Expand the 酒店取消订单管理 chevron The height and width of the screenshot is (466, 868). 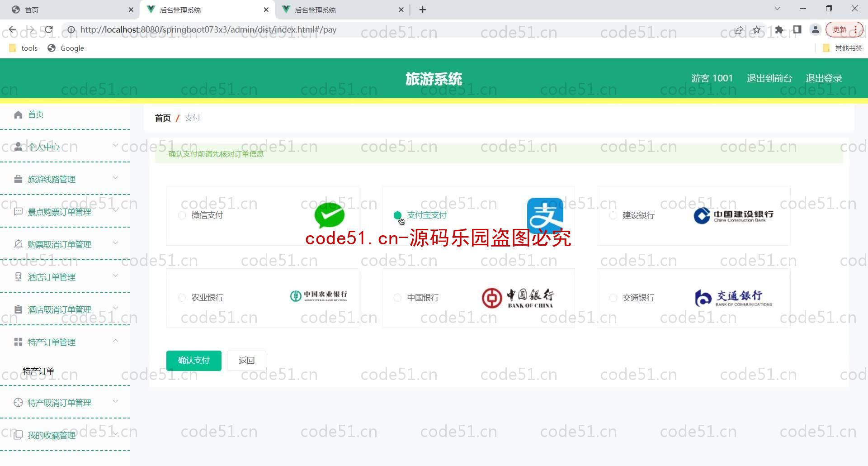[x=115, y=308]
